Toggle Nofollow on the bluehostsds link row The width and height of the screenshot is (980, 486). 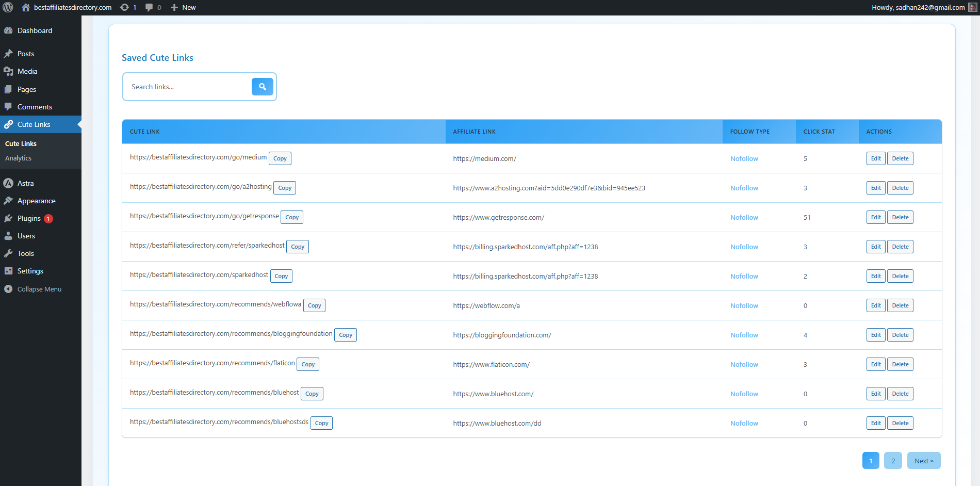point(744,423)
